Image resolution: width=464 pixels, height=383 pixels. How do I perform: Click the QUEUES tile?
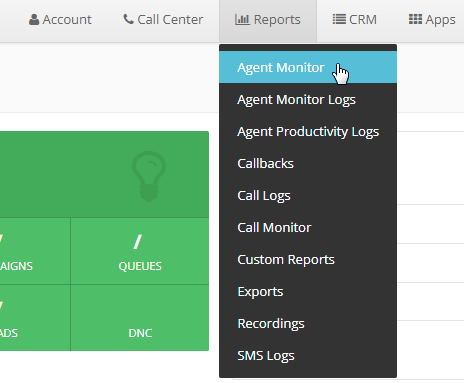(x=140, y=251)
